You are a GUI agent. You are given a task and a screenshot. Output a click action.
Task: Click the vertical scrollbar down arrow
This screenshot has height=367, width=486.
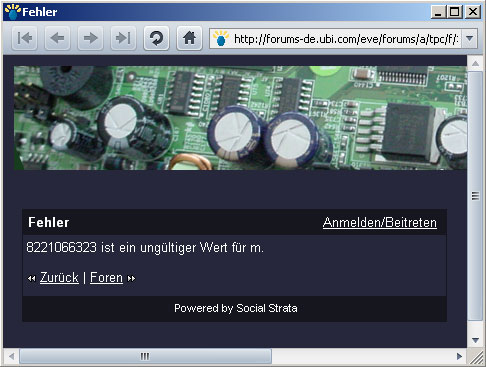click(x=475, y=340)
